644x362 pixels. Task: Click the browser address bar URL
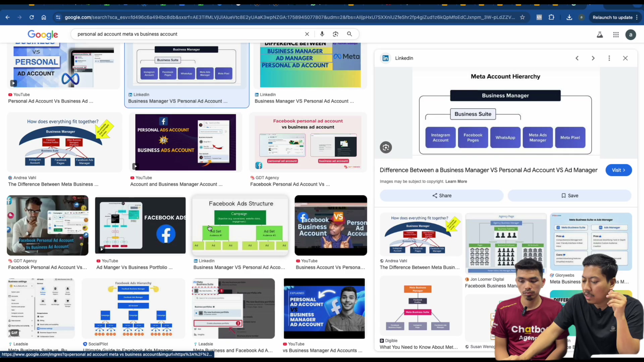[x=289, y=17]
